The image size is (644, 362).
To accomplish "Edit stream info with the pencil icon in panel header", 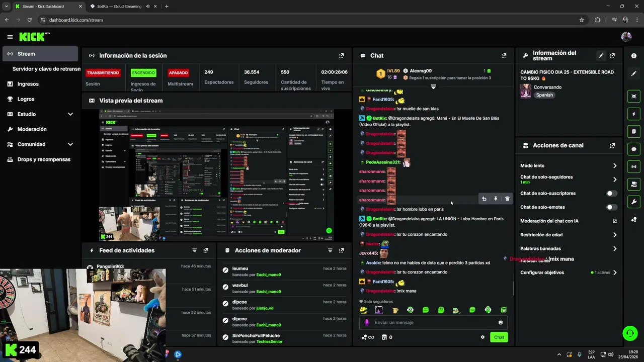I will [x=601, y=56].
